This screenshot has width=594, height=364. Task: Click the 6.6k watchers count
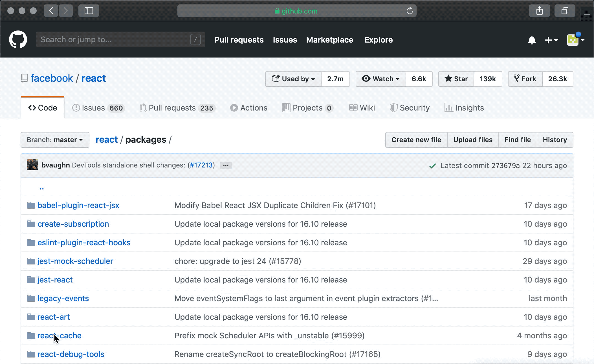pyautogui.click(x=419, y=79)
